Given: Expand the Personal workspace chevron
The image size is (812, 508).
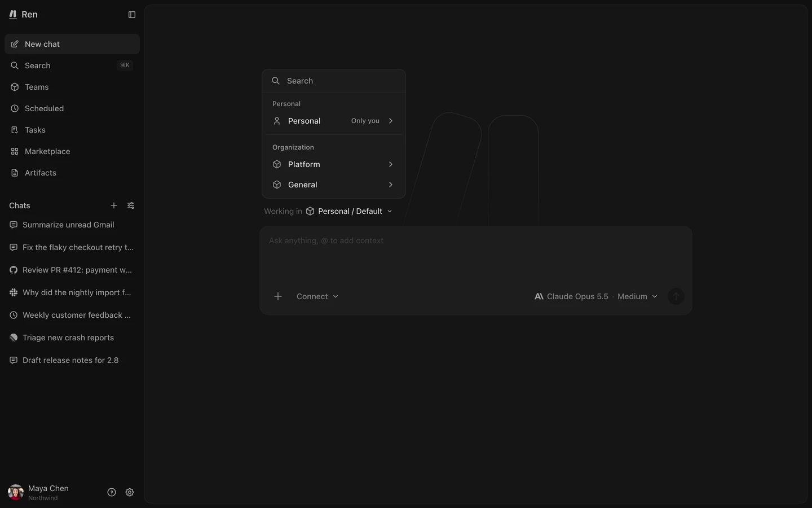Looking at the screenshot, I should coord(391,121).
